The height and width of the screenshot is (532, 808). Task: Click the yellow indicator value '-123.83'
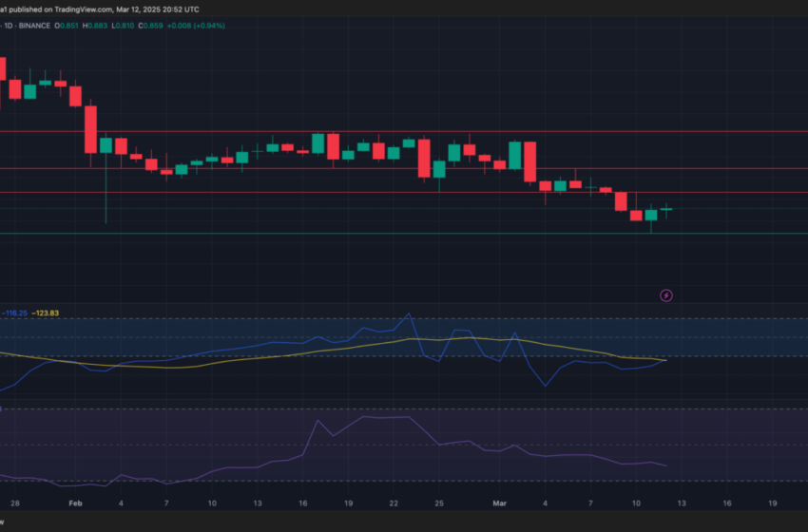coord(46,313)
